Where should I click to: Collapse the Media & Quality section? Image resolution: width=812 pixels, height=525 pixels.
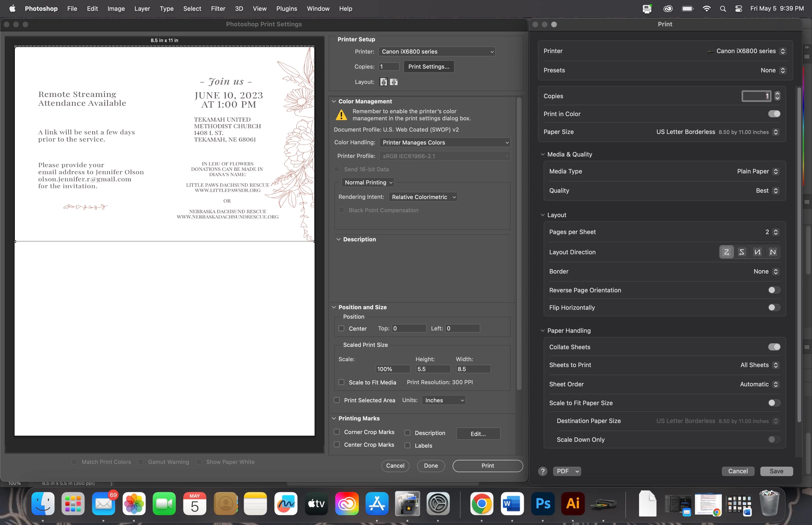coord(543,154)
